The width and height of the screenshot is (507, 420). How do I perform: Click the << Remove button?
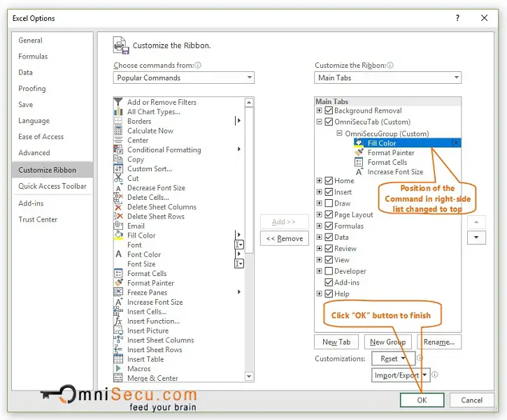tap(285, 238)
